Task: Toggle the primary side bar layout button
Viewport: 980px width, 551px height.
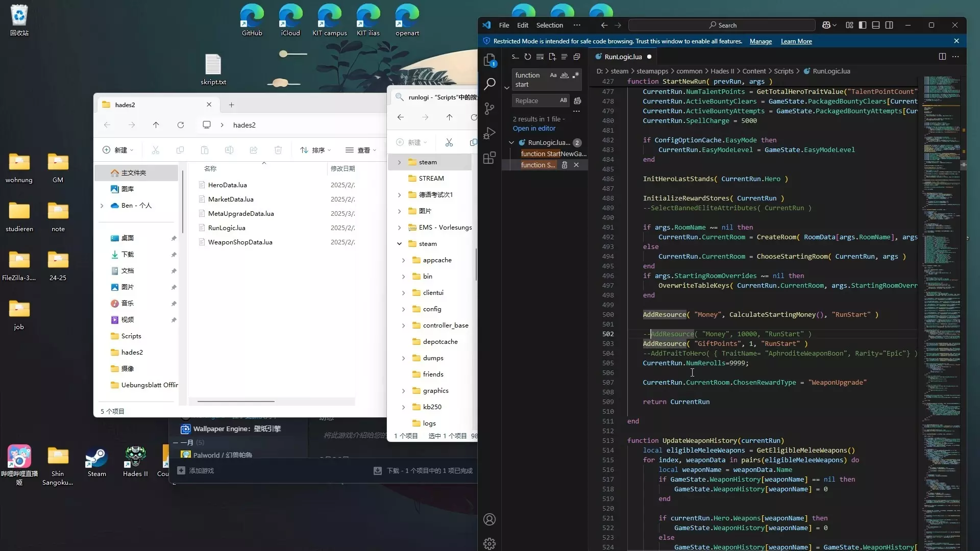Action: coord(863,25)
